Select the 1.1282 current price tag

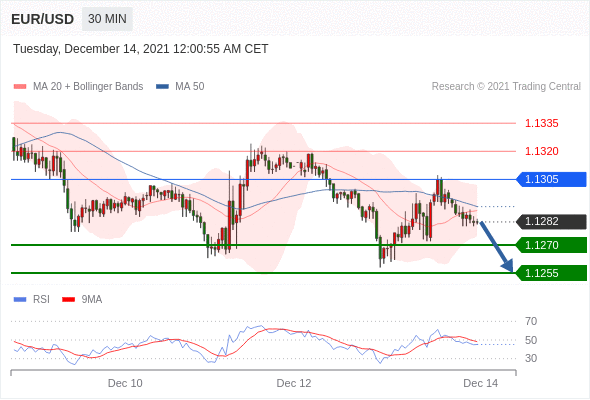point(551,222)
